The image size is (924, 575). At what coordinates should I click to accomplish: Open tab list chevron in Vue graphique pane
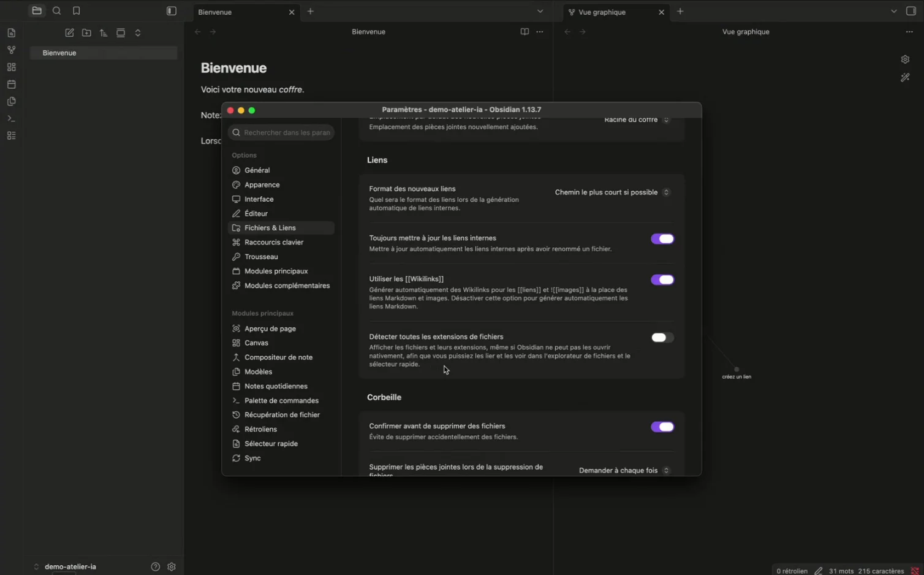click(894, 11)
